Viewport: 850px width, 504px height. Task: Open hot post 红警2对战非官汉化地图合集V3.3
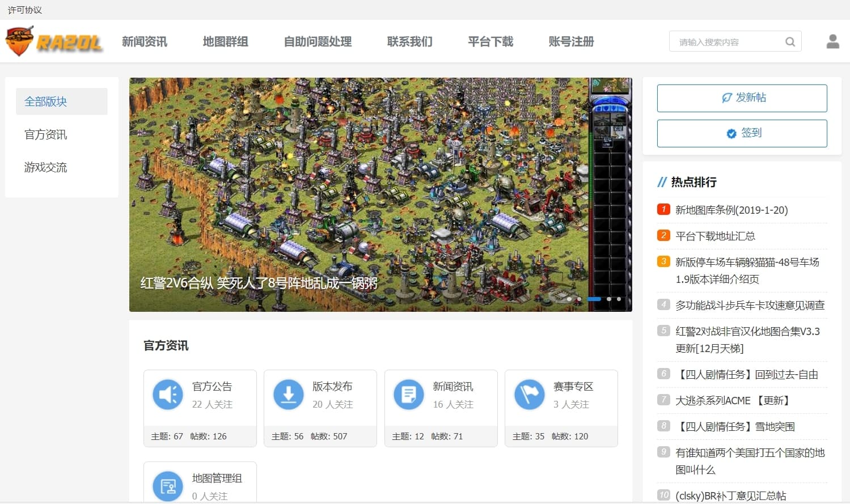click(747, 340)
